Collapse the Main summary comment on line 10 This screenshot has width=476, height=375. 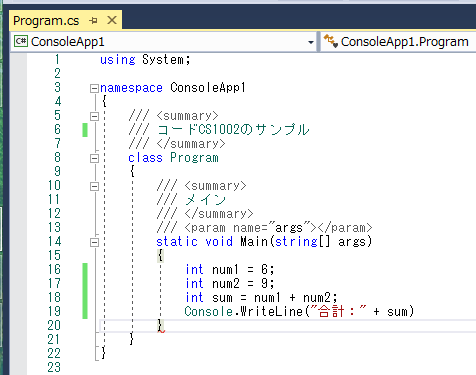[94, 186]
